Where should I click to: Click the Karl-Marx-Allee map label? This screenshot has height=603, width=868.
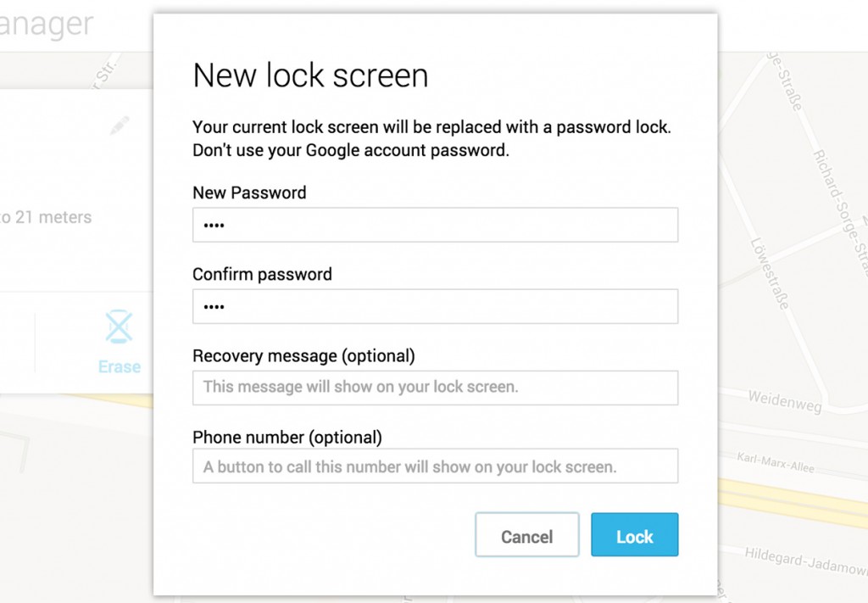[x=777, y=462]
